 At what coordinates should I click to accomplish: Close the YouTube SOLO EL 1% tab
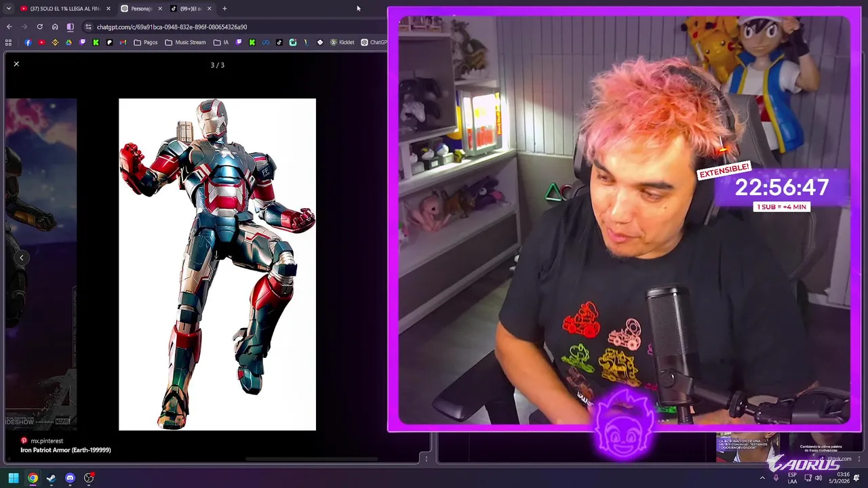(108, 8)
